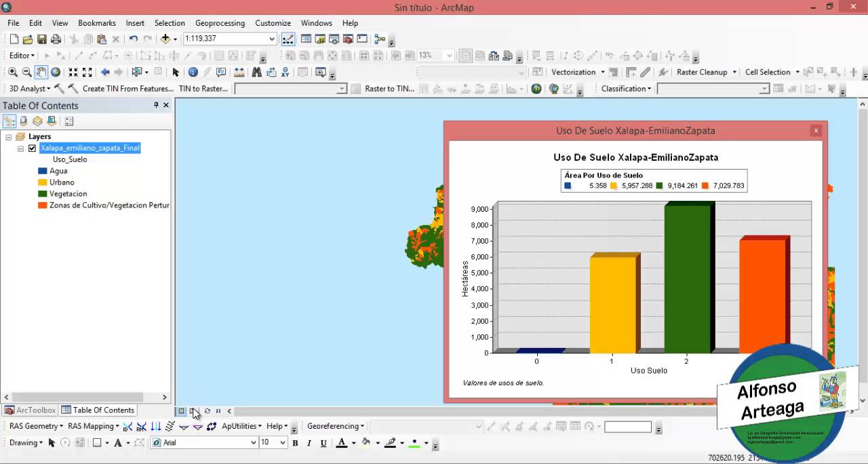Viewport: 868px width, 464px height.
Task: Open the Drawing menu button
Action: 26,443
